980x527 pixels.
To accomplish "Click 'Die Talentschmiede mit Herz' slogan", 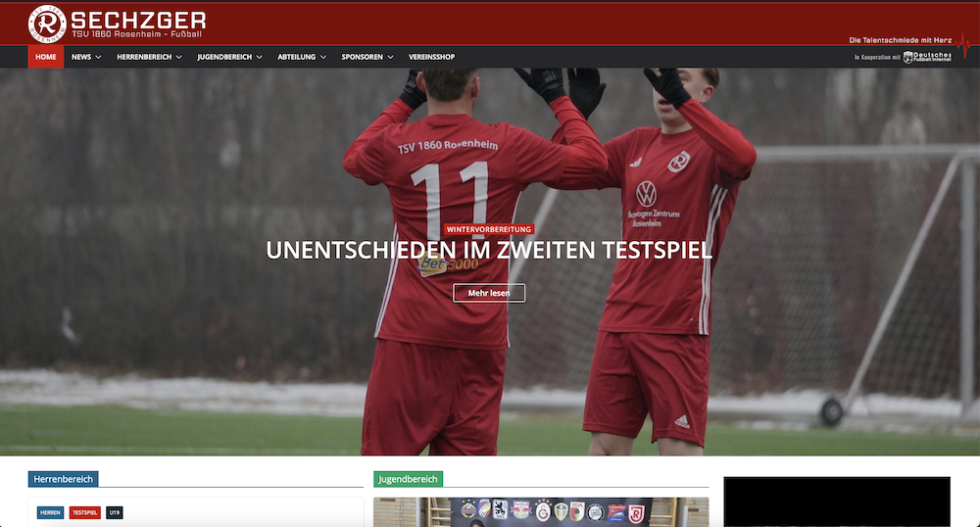I will (900, 40).
